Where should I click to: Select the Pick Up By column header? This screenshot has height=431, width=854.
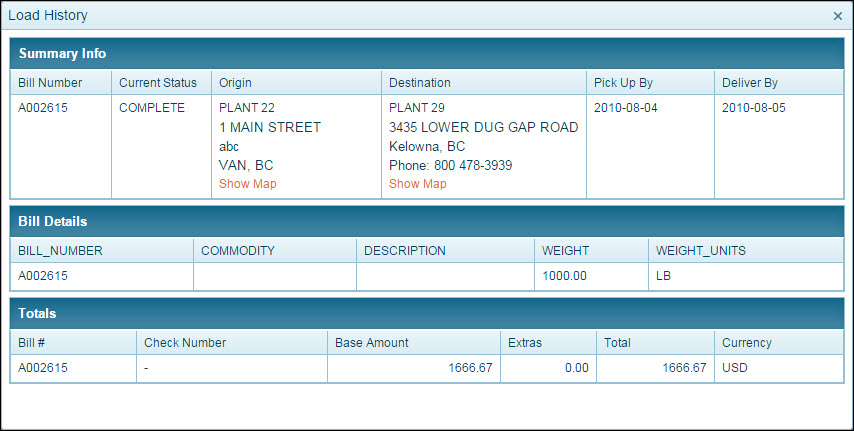[623, 83]
